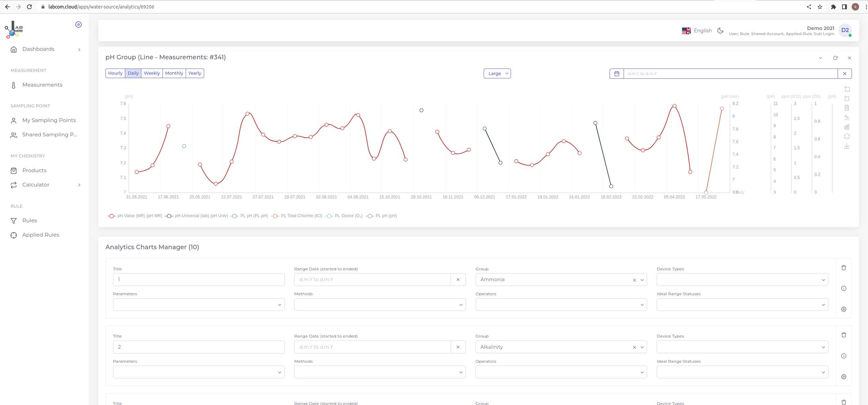Click the chart zoom reset icon
Viewport: 868px width, 405px height.
pos(847,99)
